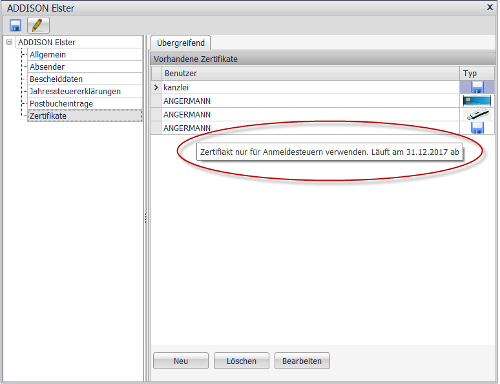Click the save floppy disk toolbar icon
Viewport: 500px width, 384px height.
point(15,26)
